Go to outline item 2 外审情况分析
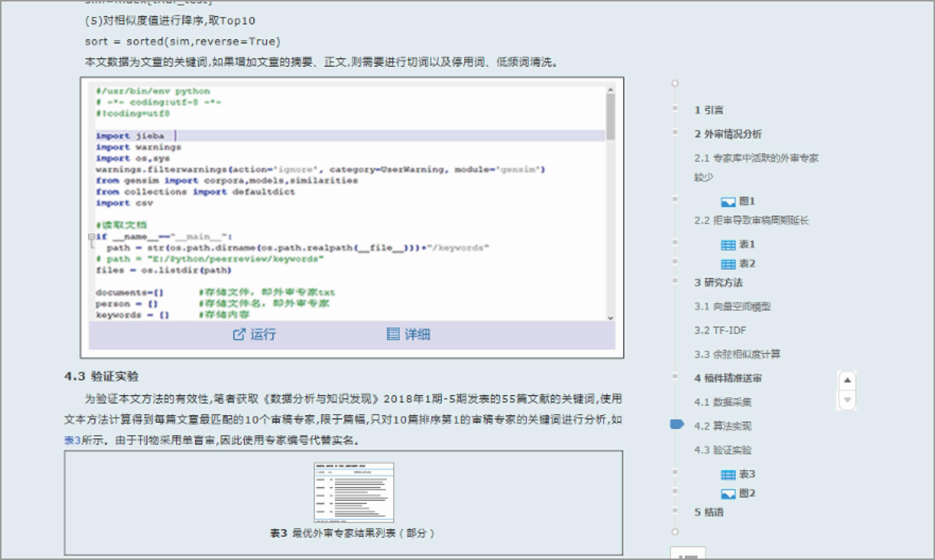Image resolution: width=935 pixels, height=560 pixels. click(x=728, y=134)
